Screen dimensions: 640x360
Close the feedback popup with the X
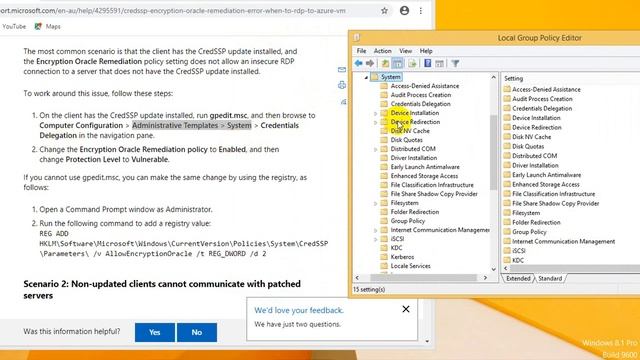tap(406, 309)
